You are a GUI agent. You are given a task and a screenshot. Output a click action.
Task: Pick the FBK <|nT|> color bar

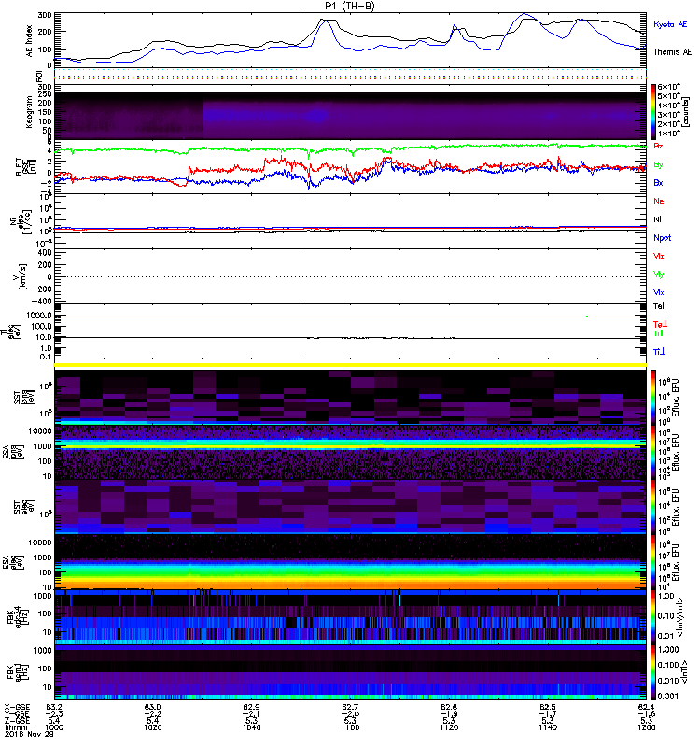click(652, 672)
